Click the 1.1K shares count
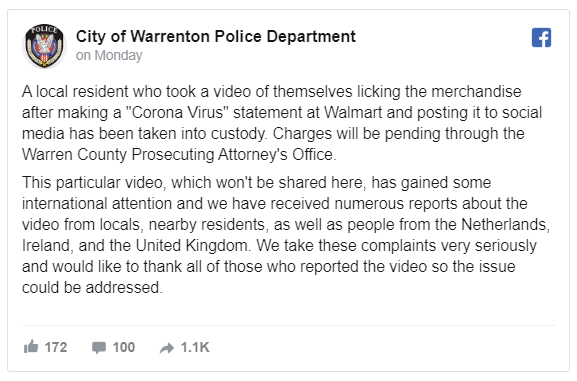 coord(195,347)
